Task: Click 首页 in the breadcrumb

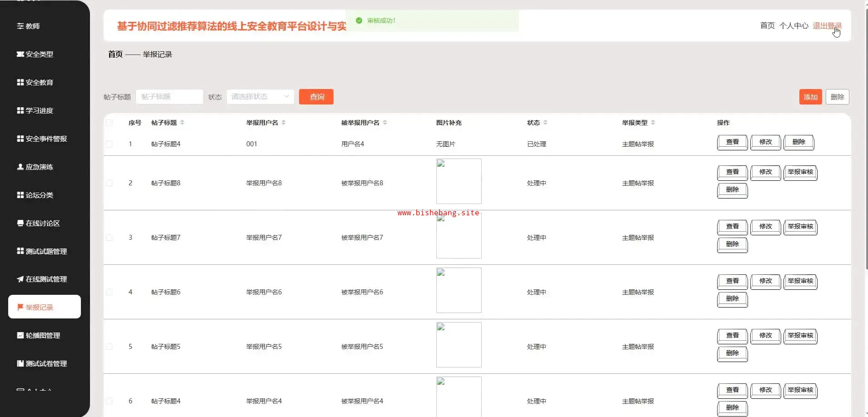Action: pos(115,55)
